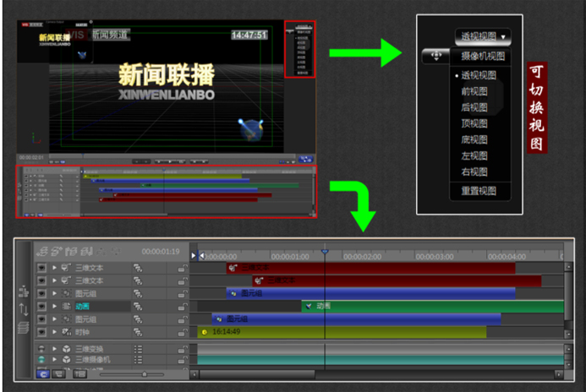Viewport: 586px width, 392px height.
Task: Click the cube icon beside 三维摄像机
Action: 67,360
